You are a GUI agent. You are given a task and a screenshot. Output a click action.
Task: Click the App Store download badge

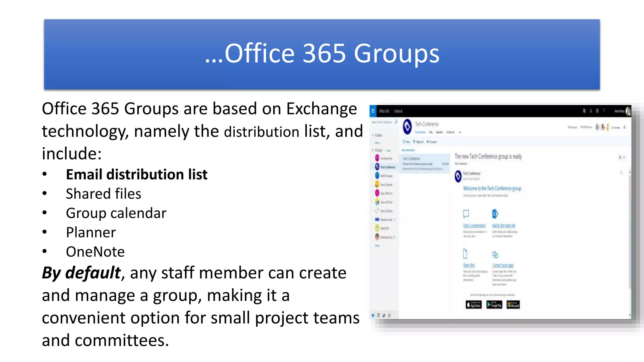pyautogui.click(x=474, y=304)
